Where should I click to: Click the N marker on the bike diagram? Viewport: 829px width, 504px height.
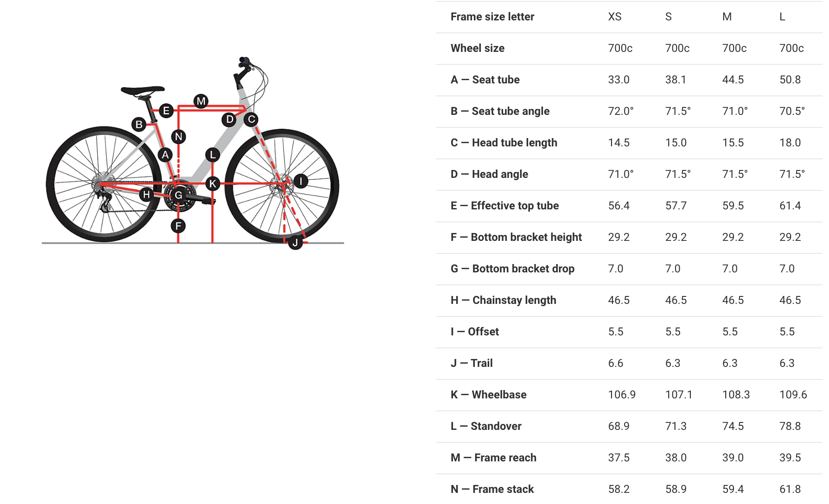coord(179,137)
